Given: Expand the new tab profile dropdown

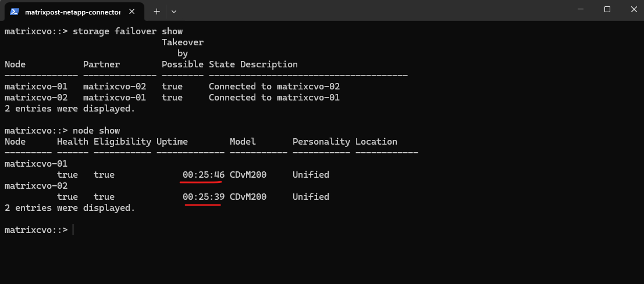Looking at the screenshot, I should tap(174, 11).
